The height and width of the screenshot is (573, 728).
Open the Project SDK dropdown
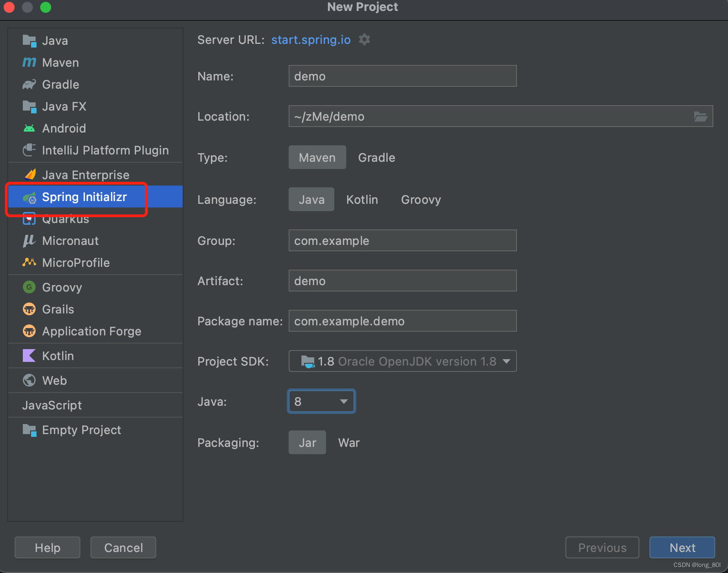[403, 361]
